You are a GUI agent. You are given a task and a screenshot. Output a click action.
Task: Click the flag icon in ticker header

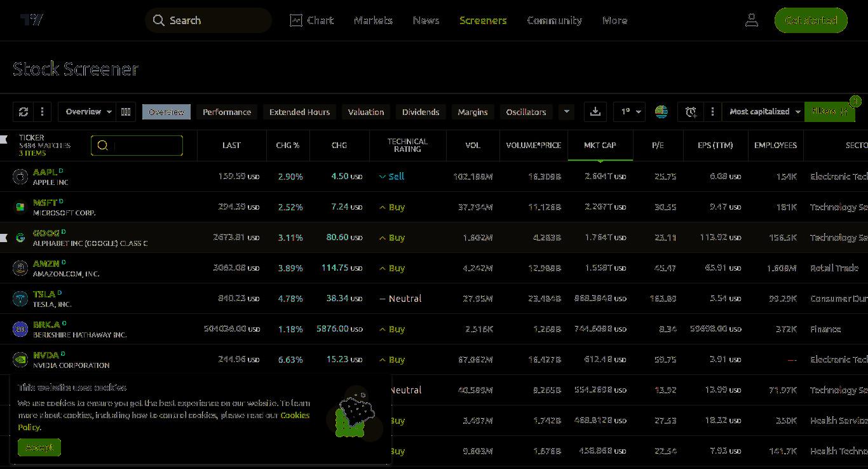[4, 139]
